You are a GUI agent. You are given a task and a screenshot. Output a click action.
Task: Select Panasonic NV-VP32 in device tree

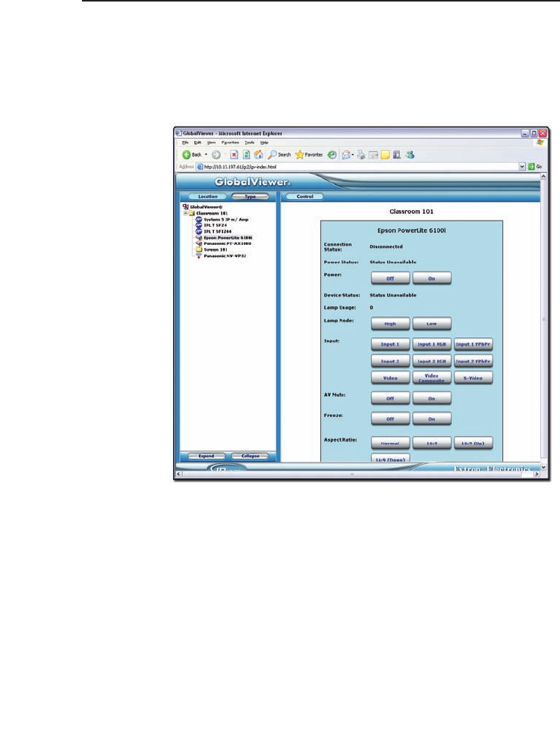221,256
